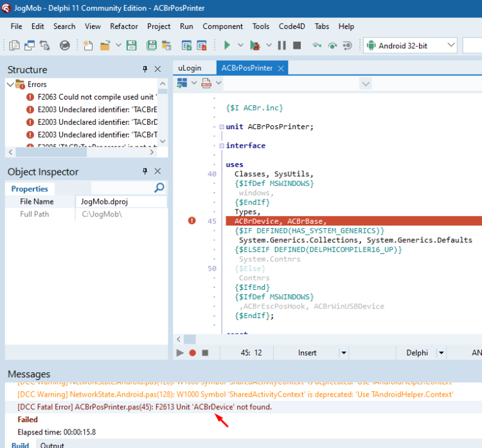Click the green Run button in toolbar
The height and width of the screenshot is (448, 482).
227,46
